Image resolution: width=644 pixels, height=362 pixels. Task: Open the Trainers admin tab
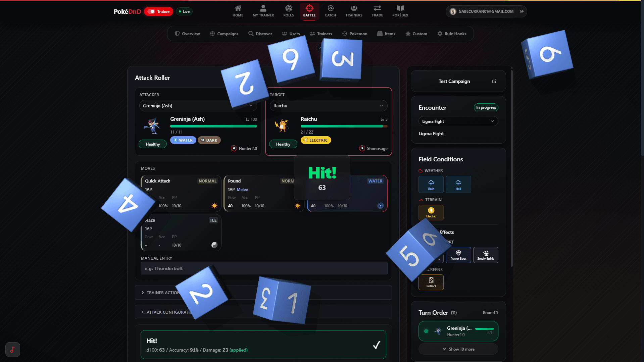pyautogui.click(x=321, y=34)
